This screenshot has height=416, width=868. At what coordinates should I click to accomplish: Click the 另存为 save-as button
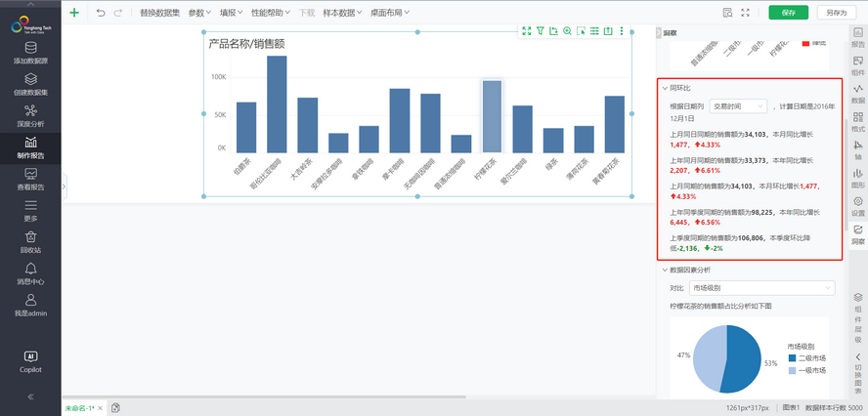[837, 13]
